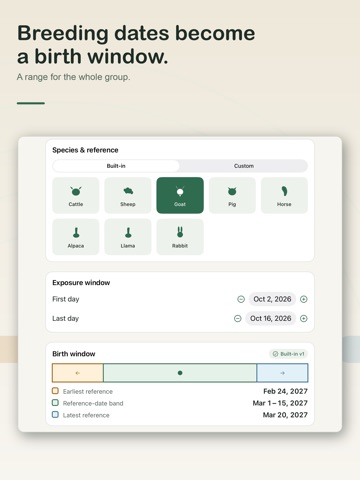Screen dimensions: 360x480
Task: Click the Birth window heading
Action: [74, 354]
